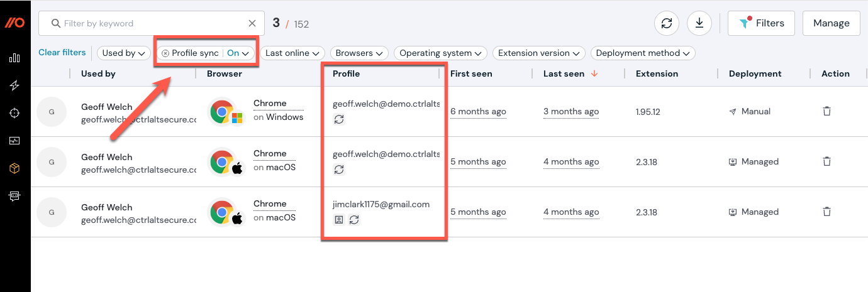
Task: Click sync icon under jimclark1175 profile
Action: pos(354,220)
